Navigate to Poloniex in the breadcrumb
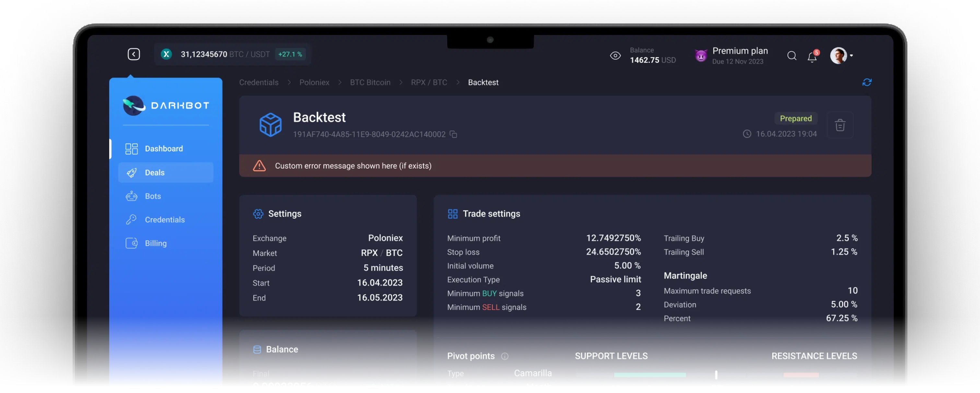 click(x=314, y=82)
